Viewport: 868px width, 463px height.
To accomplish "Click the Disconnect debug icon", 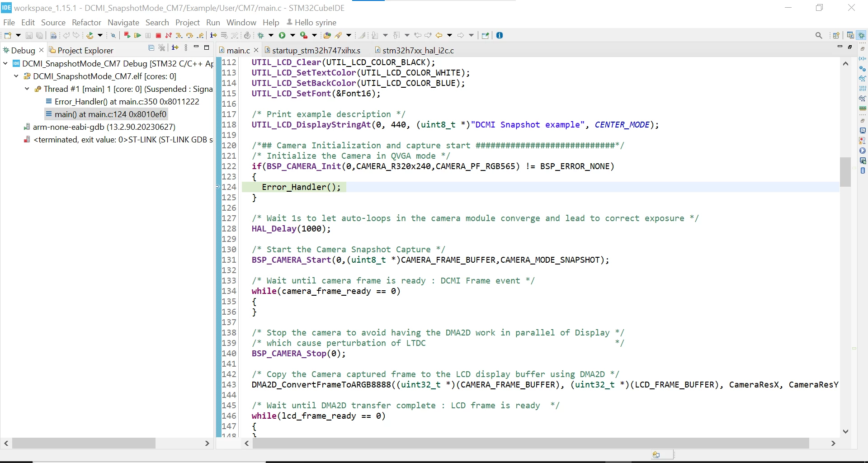I will click(x=169, y=35).
